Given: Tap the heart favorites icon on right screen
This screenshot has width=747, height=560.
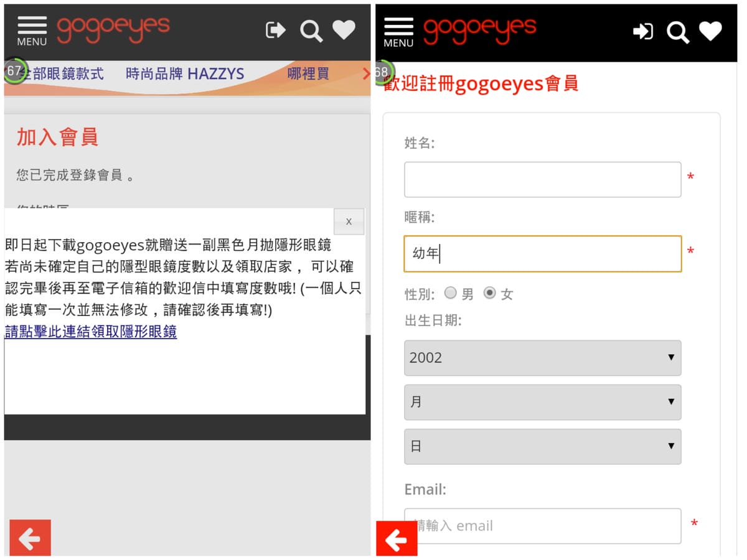Looking at the screenshot, I should pos(710,31).
